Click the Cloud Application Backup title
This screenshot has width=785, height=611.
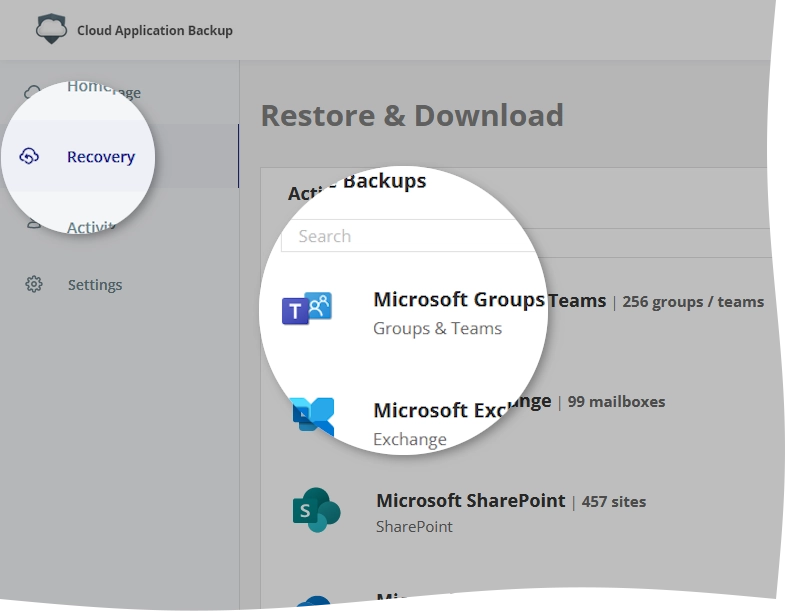coord(155,30)
